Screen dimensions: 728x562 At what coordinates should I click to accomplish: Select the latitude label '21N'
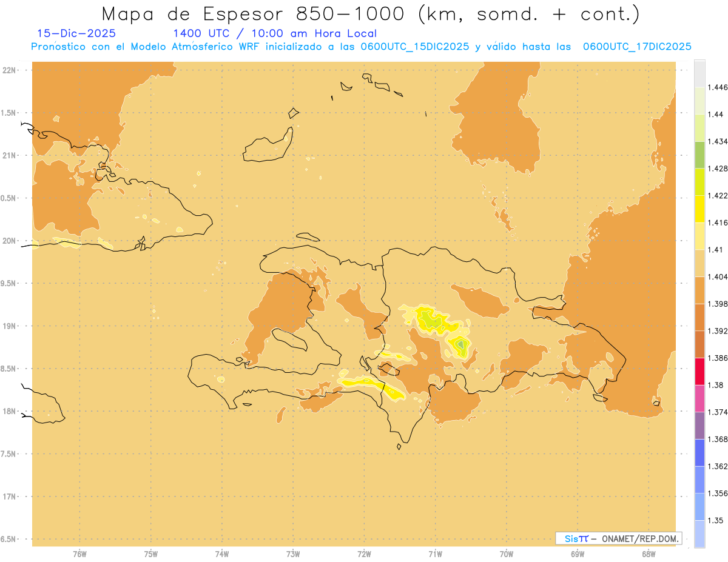[9, 155]
